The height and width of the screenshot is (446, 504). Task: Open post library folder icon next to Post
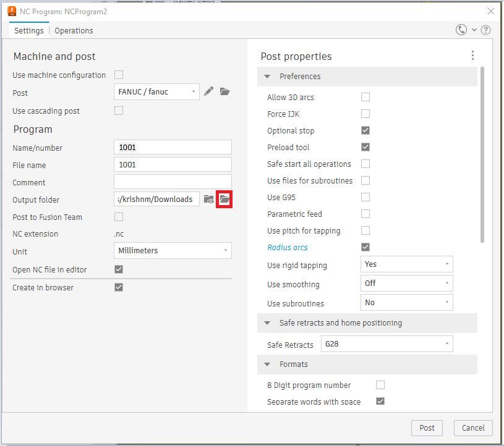225,91
